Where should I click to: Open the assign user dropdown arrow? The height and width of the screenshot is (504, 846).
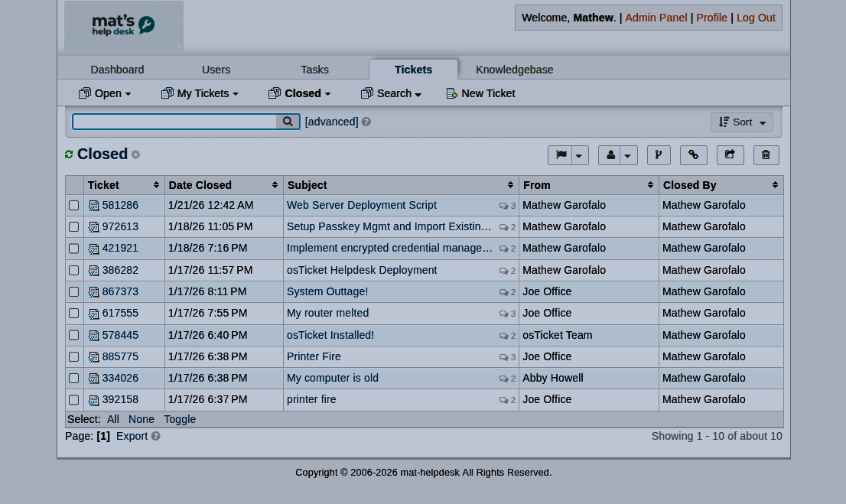pos(628,155)
